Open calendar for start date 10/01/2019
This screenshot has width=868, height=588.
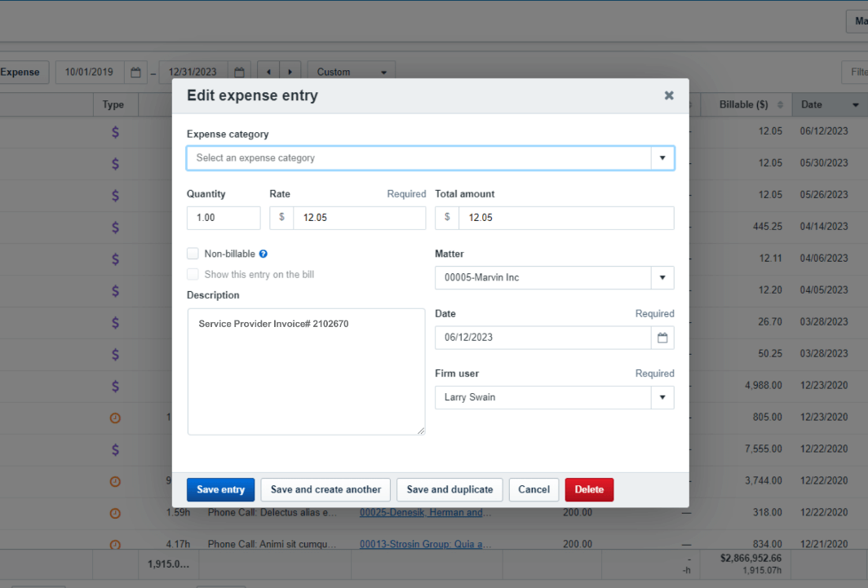(135, 73)
